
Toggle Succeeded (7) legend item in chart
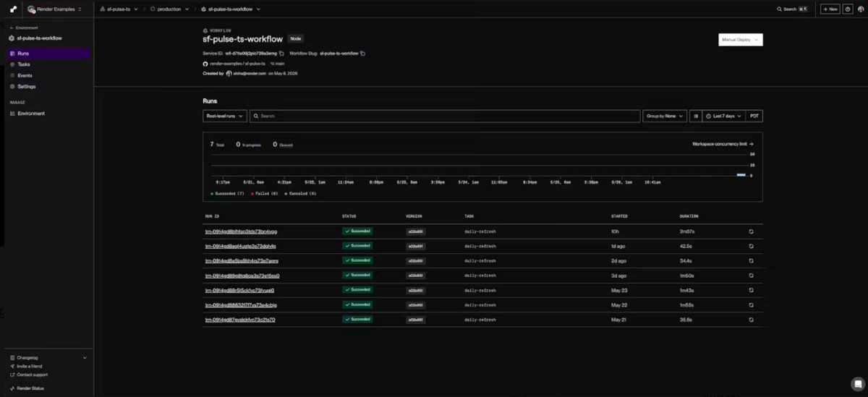[x=227, y=193]
